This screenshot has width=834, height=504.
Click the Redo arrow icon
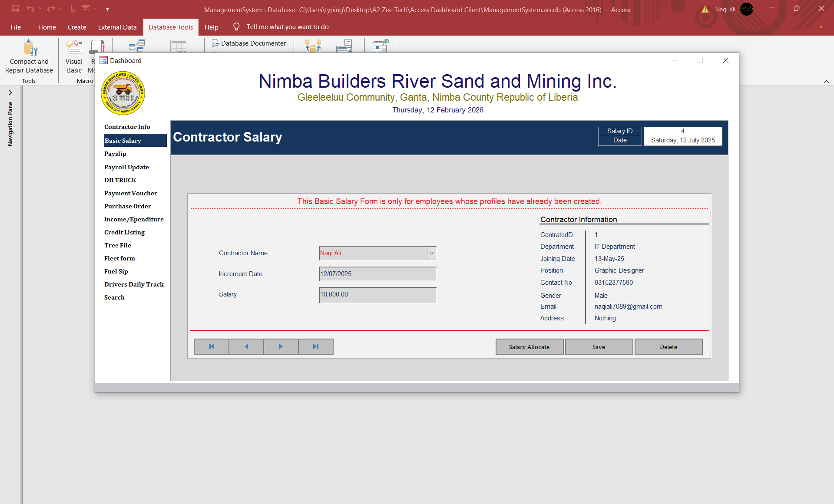pos(51,9)
